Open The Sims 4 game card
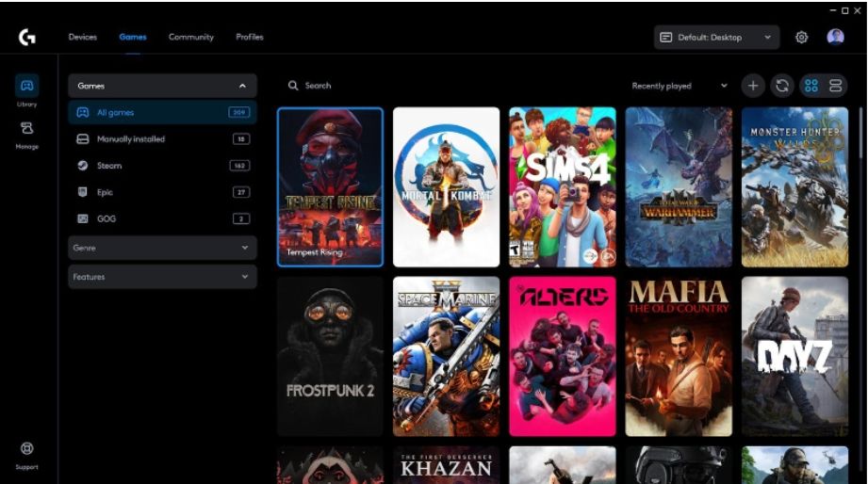The image size is (868, 484). click(563, 187)
